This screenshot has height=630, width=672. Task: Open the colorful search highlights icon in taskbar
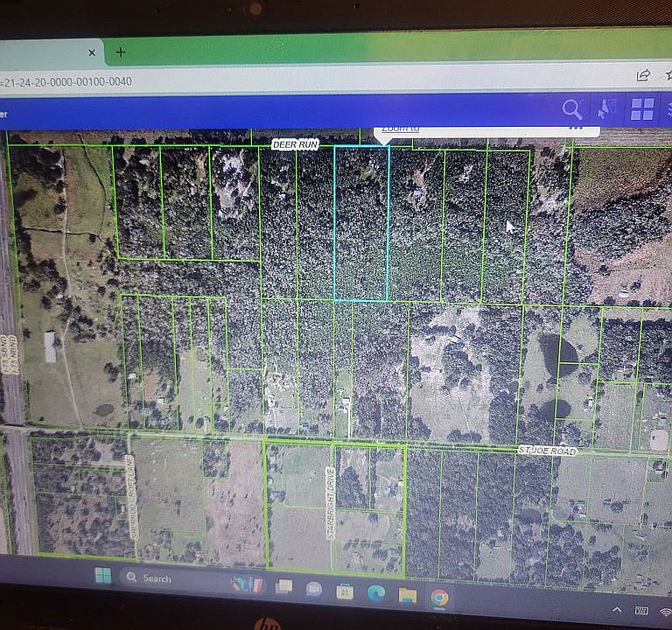click(x=246, y=584)
